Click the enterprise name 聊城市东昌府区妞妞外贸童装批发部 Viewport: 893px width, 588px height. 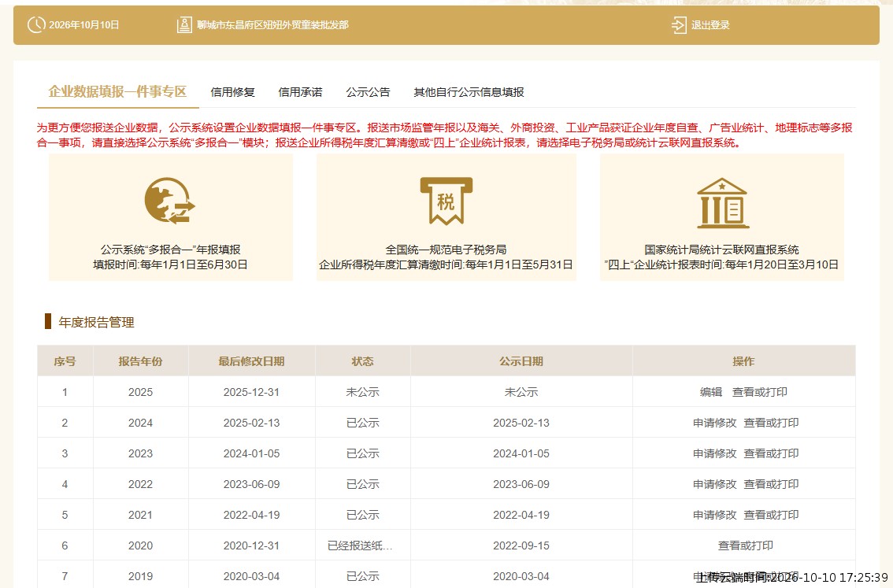[272, 25]
